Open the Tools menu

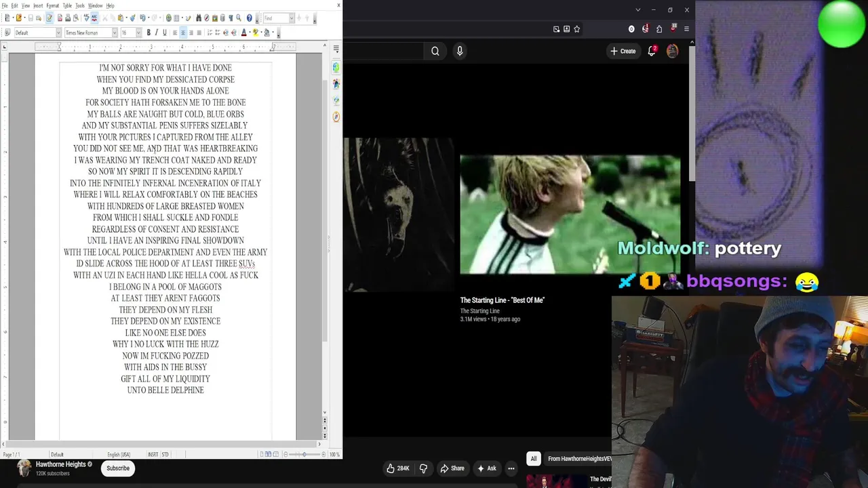pyautogui.click(x=80, y=5)
